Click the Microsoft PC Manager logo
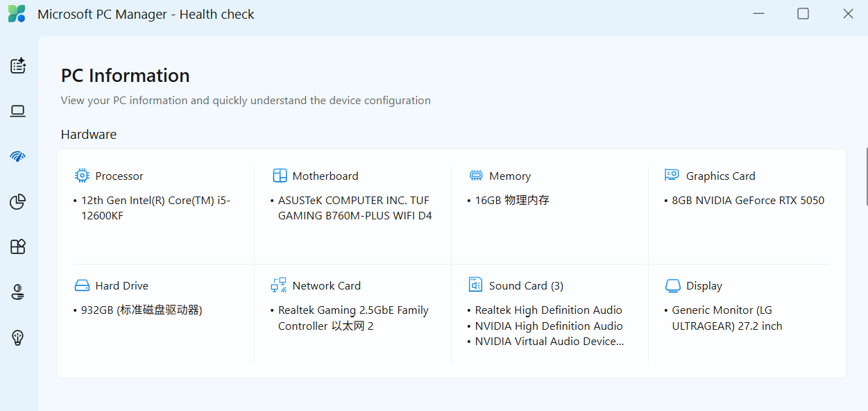868x411 pixels. [x=17, y=14]
